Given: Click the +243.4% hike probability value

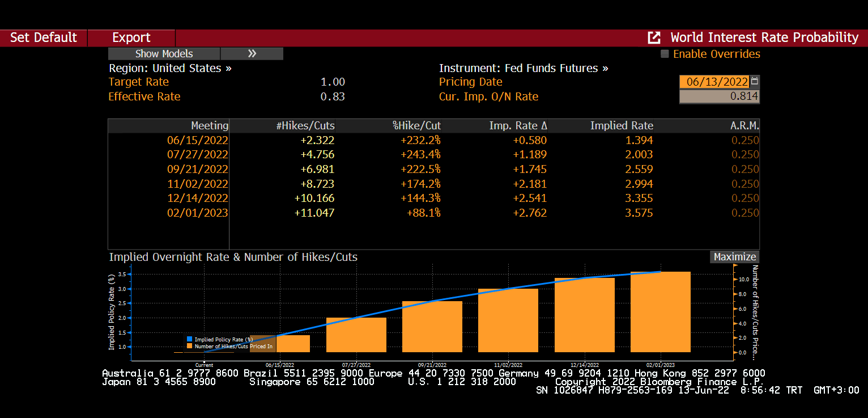Looking at the screenshot, I should [x=420, y=155].
